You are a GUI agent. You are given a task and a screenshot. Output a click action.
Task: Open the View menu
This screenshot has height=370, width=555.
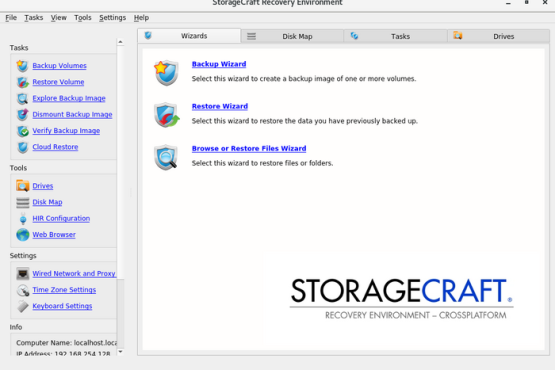(x=58, y=18)
